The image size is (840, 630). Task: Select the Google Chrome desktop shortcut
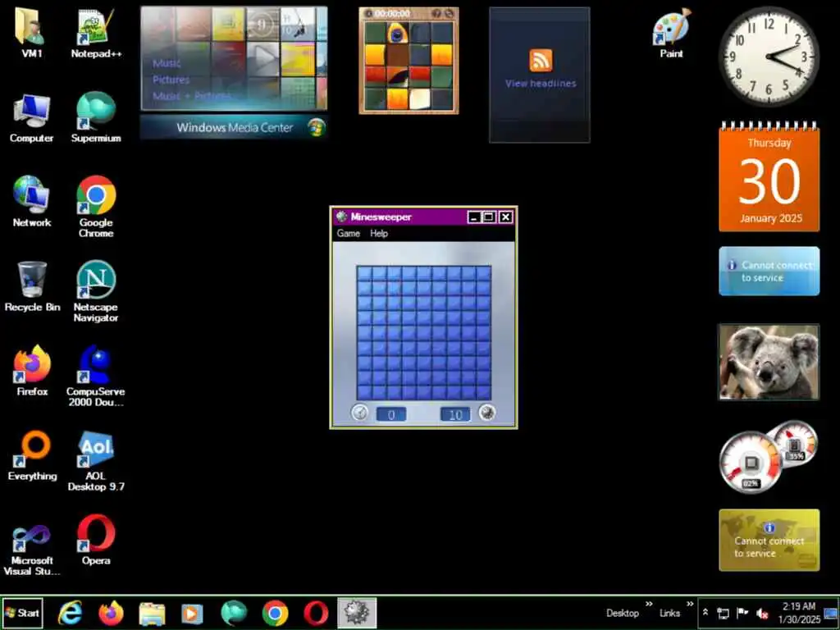tap(96, 207)
